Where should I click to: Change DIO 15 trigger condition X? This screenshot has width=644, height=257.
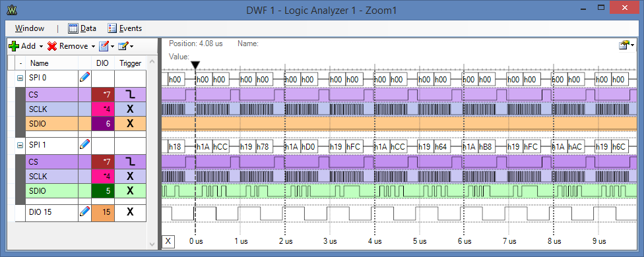tap(130, 212)
